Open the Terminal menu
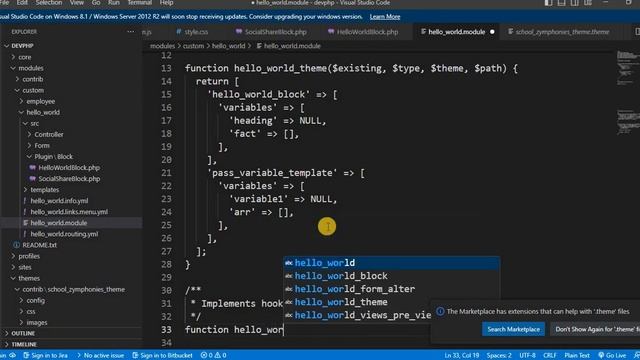The image size is (640, 360). tap(140, 3)
